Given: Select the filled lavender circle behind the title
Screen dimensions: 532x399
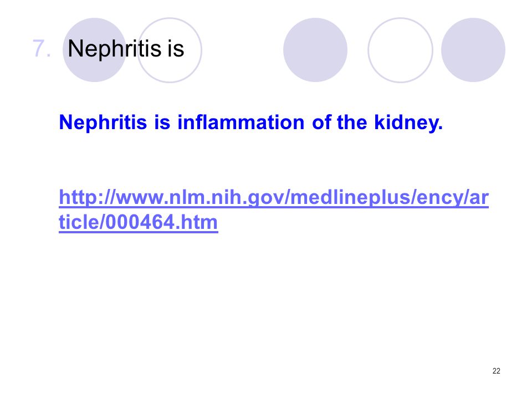Looking at the screenshot, I should tap(94, 50).
